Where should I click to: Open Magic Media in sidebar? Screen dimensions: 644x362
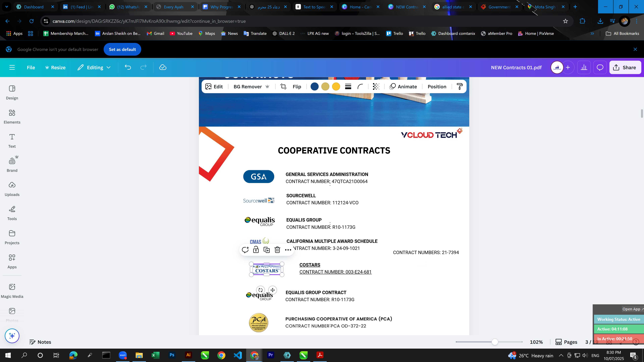[12, 291]
